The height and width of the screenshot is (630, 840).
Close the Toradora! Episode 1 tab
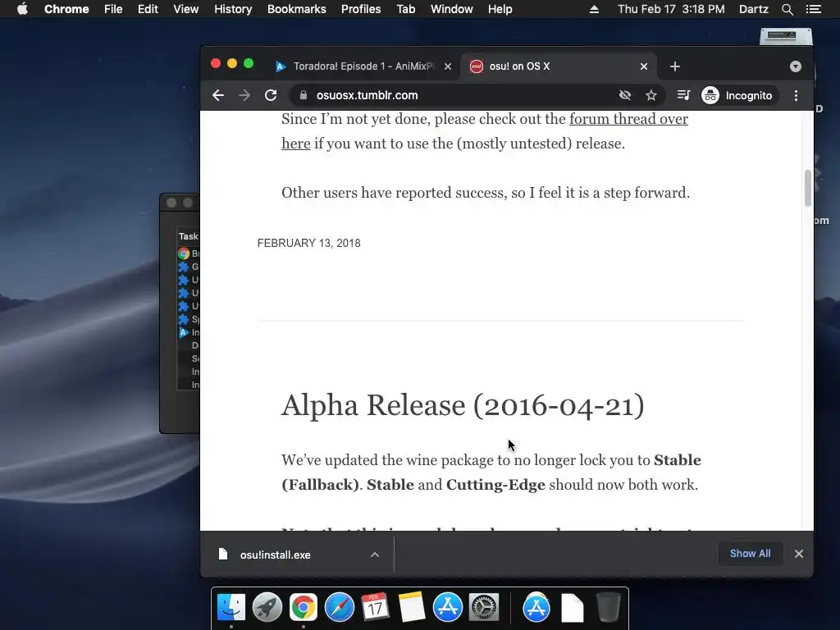(448, 66)
